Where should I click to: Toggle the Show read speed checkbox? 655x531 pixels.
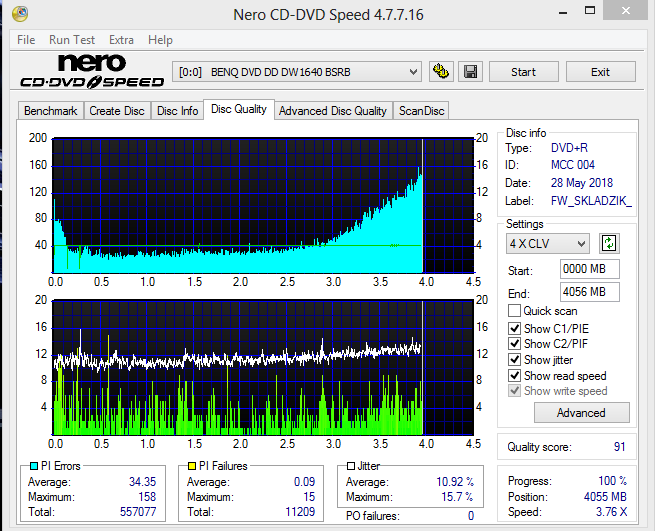pyautogui.click(x=514, y=375)
